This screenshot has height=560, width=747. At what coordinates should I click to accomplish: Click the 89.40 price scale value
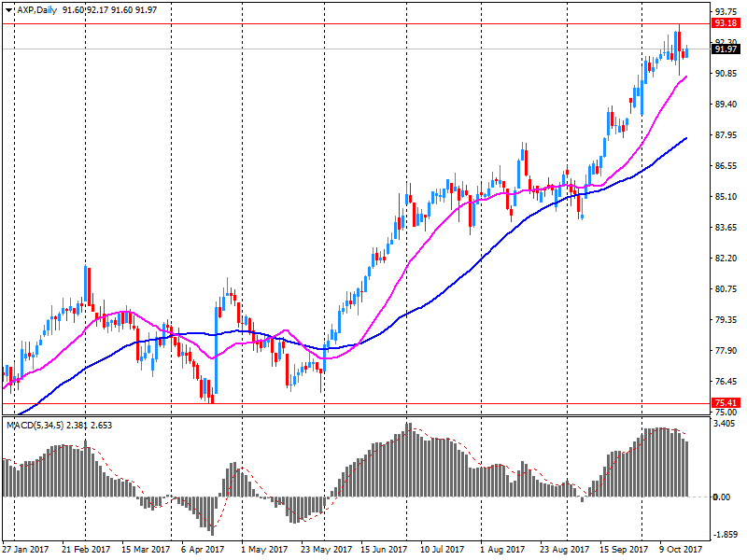(x=726, y=105)
